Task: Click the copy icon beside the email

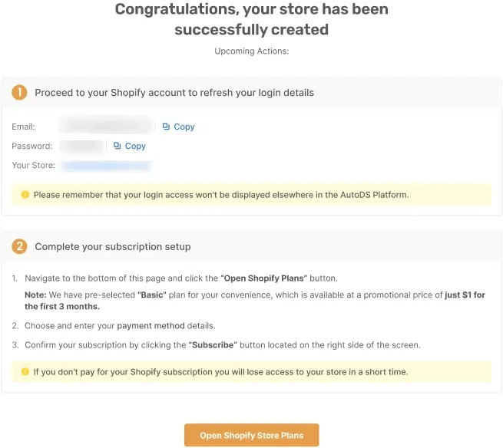Action: click(x=166, y=127)
